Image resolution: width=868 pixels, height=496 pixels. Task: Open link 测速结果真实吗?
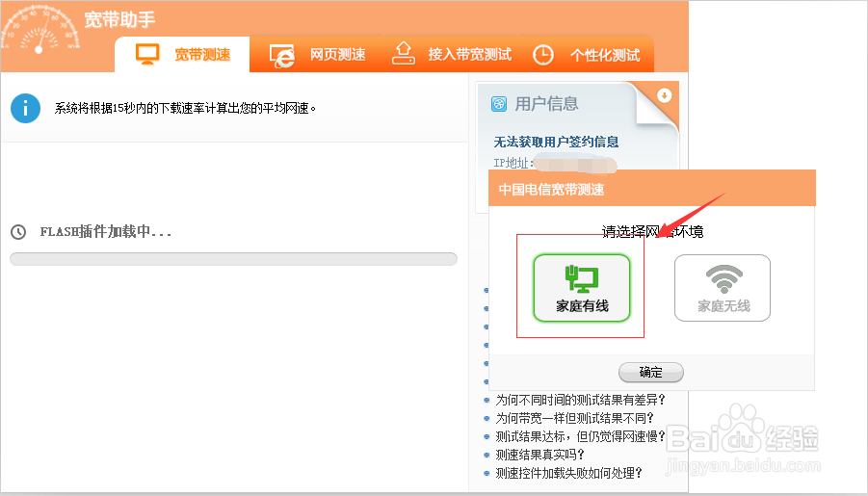pos(539,455)
